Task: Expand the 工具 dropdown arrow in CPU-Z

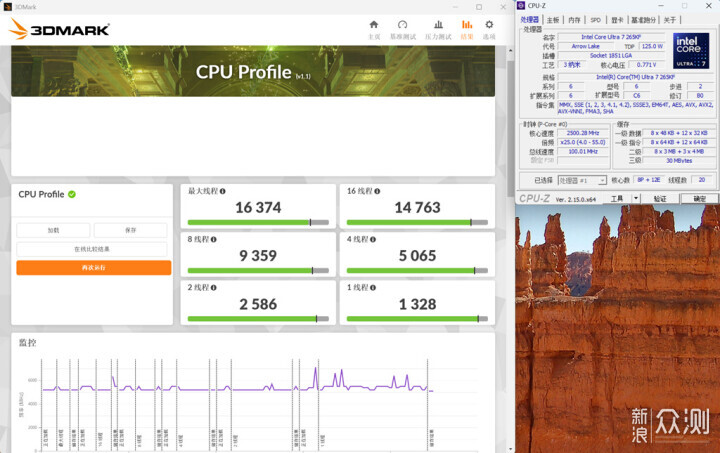Action: tap(636, 198)
